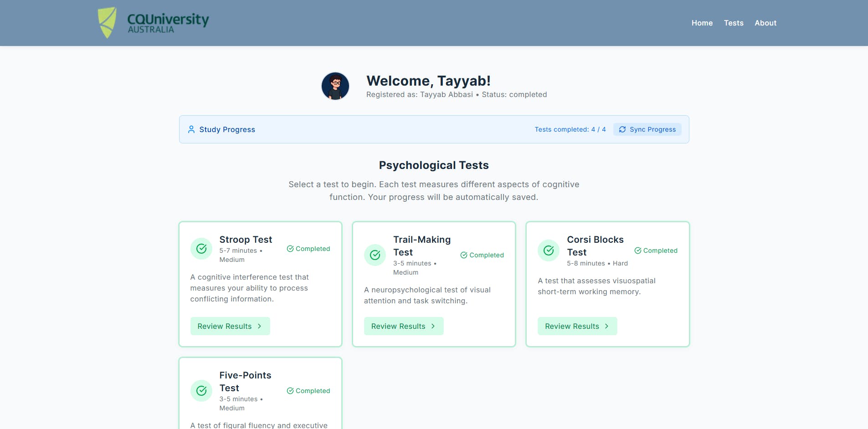Open the About navigation link

(765, 23)
